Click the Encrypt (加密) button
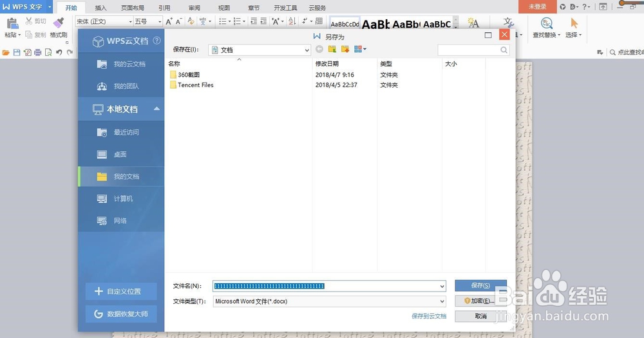The width and height of the screenshot is (644, 338). point(480,301)
